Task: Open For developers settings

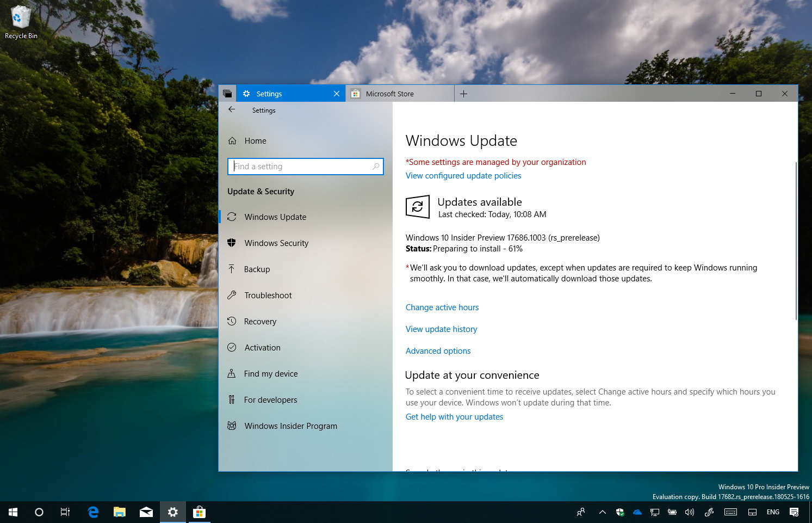Action: 270,399
